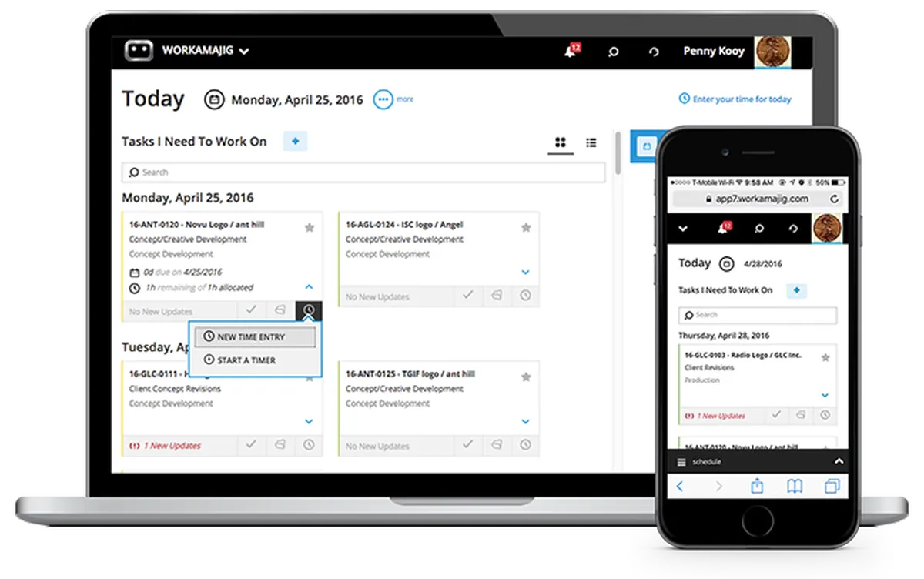Favorite the 16-AGL-0124 ISC logo task
This screenshot has width=924, height=579.
[x=526, y=228]
